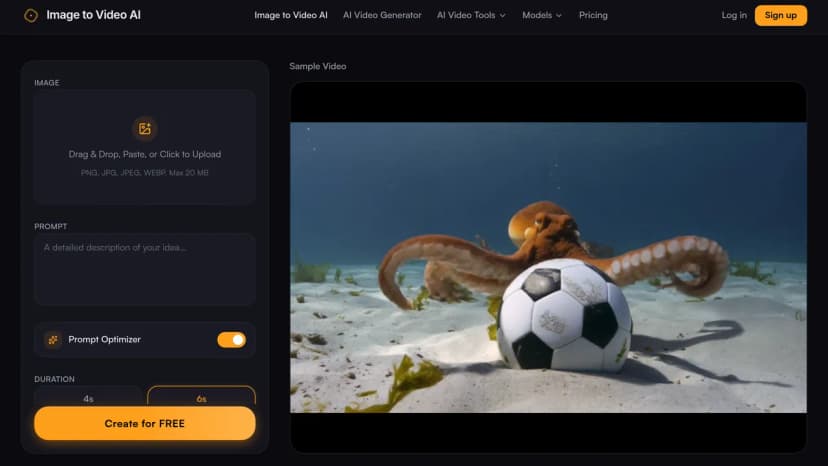828x466 pixels.
Task: Go to the Pricing page
Action: click(593, 15)
